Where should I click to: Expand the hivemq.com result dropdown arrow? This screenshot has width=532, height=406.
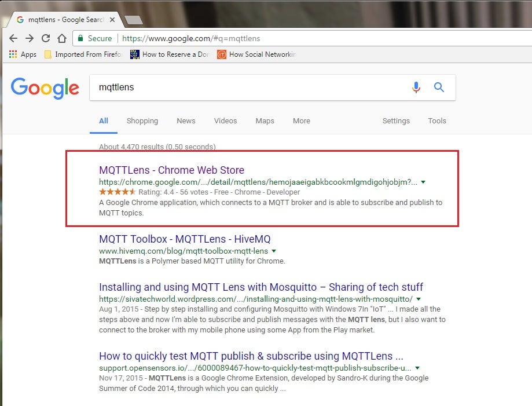coord(274,251)
